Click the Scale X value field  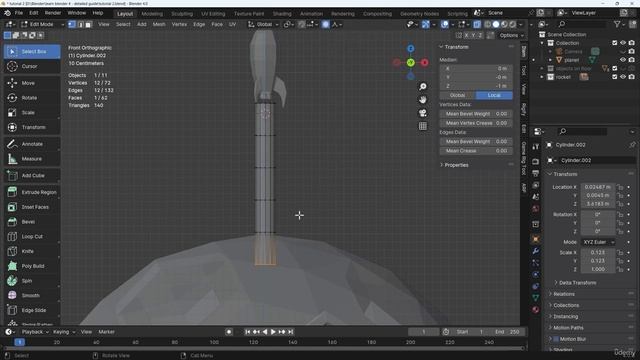click(x=598, y=253)
